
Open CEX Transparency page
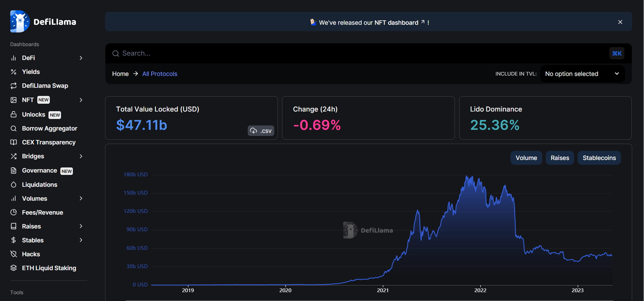[x=49, y=142]
